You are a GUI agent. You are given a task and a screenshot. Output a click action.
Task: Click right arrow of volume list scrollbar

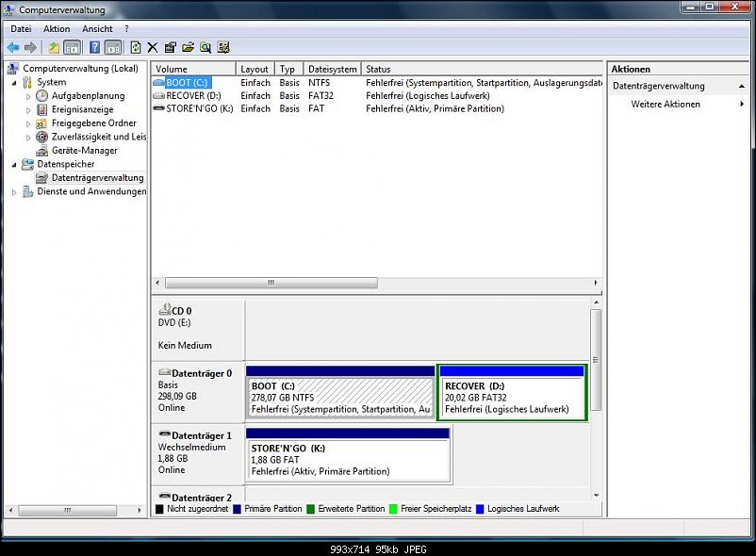596,283
